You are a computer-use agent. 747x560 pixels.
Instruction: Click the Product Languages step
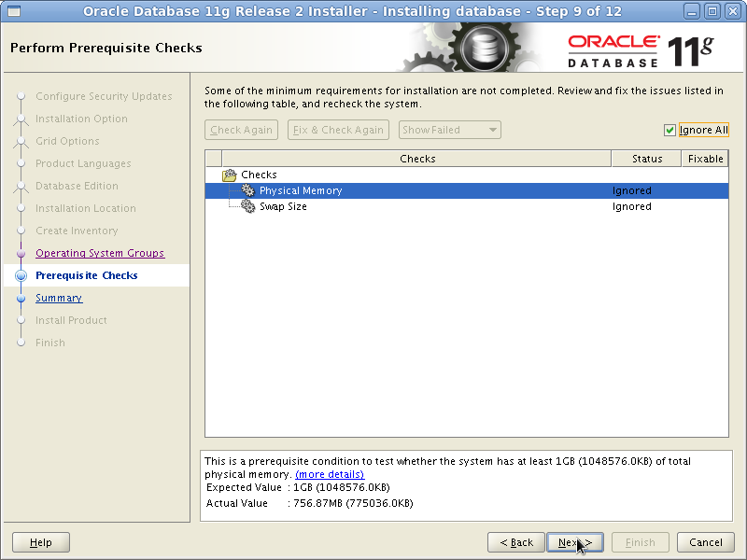click(x=83, y=163)
